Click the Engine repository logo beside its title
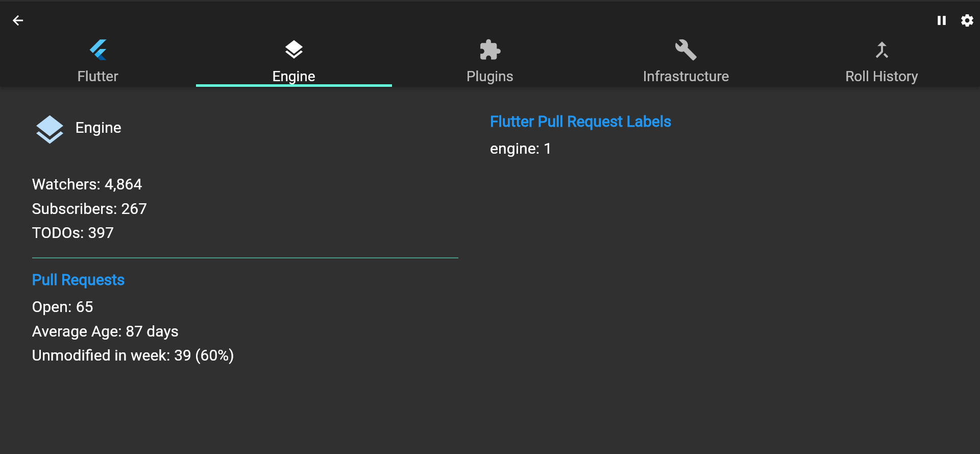 (50, 129)
